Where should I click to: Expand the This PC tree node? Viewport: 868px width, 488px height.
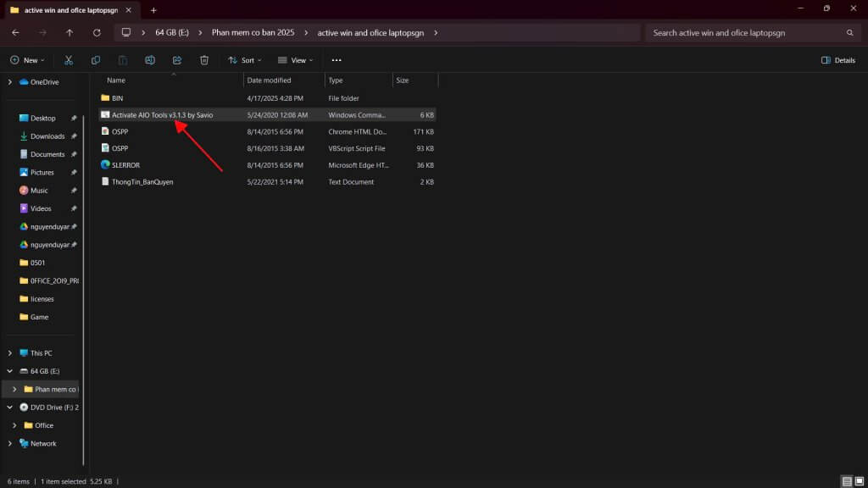click(x=10, y=353)
